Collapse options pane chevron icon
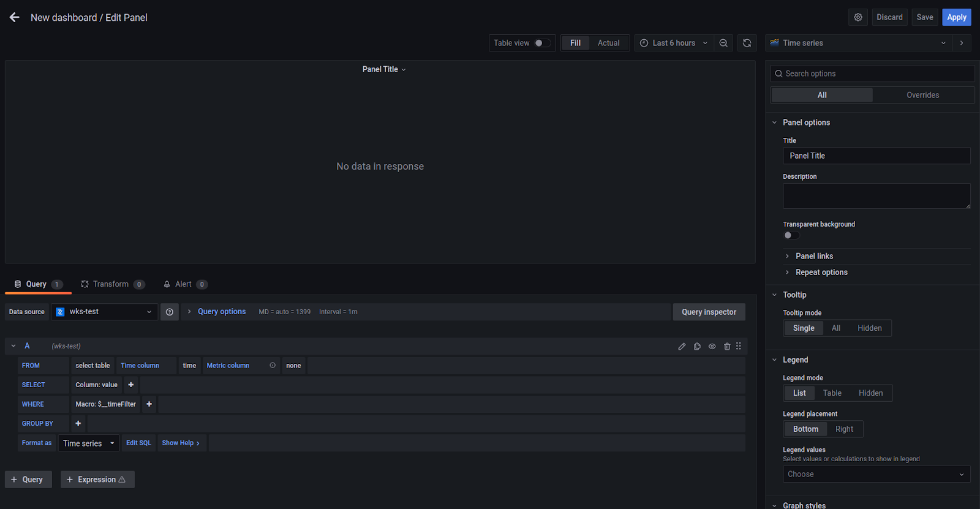Viewport: 980px width, 509px height. [x=962, y=43]
